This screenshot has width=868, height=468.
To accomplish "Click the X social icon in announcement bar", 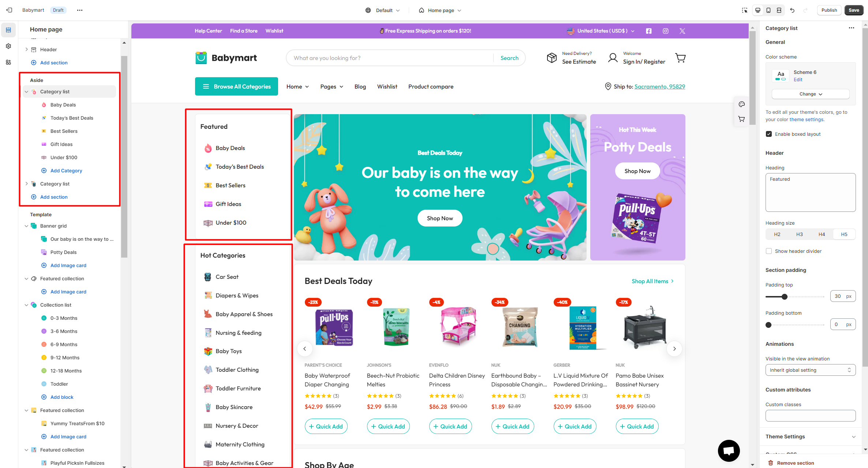I will coord(682,31).
